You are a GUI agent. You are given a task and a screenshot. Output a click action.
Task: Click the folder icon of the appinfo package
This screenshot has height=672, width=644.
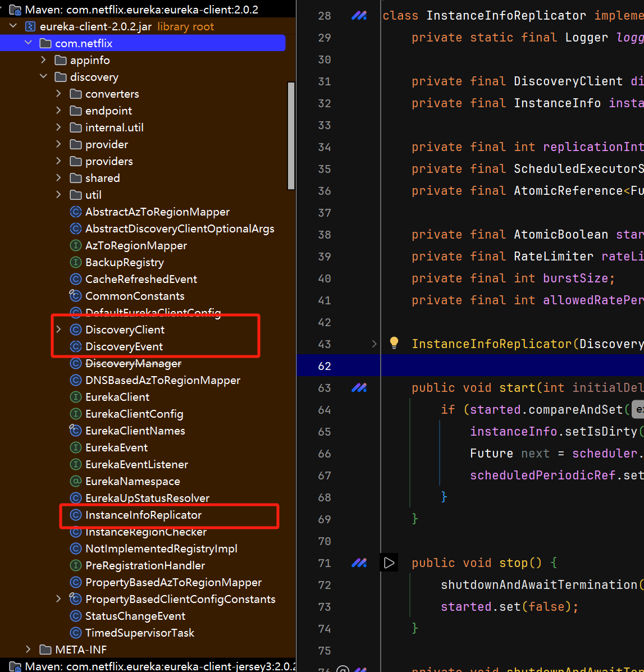click(x=61, y=60)
